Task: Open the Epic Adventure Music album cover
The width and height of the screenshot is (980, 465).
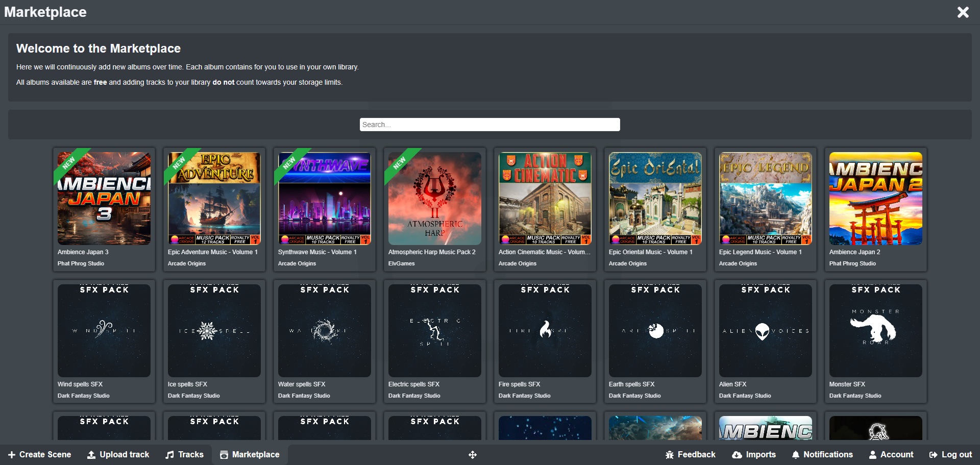Action: [x=214, y=199]
